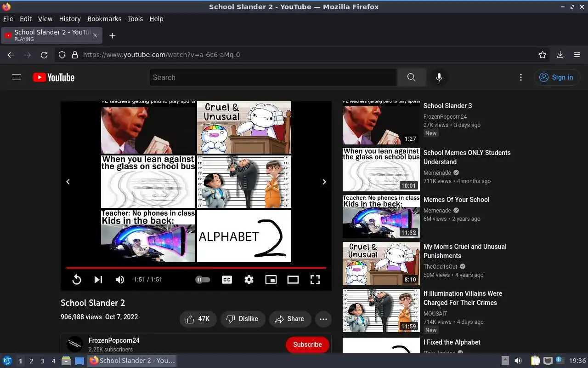The width and height of the screenshot is (588, 368).
Task: Open a new tab with plus button
Action: tap(112, 35)
